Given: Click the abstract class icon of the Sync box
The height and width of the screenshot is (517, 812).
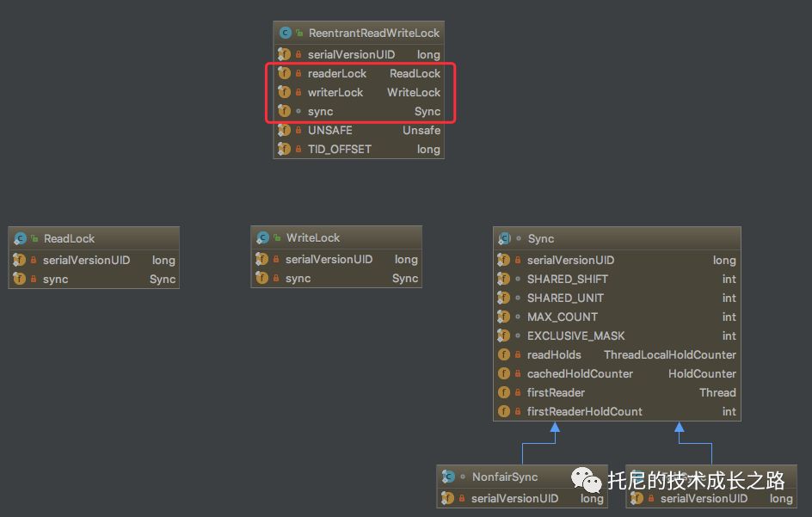Looking at the screenshot, I should coord(504,239).
